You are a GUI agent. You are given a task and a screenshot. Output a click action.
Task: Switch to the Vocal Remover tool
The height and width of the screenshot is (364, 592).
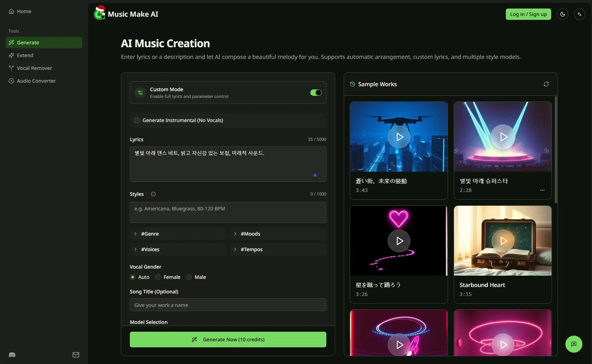(34, 68)
